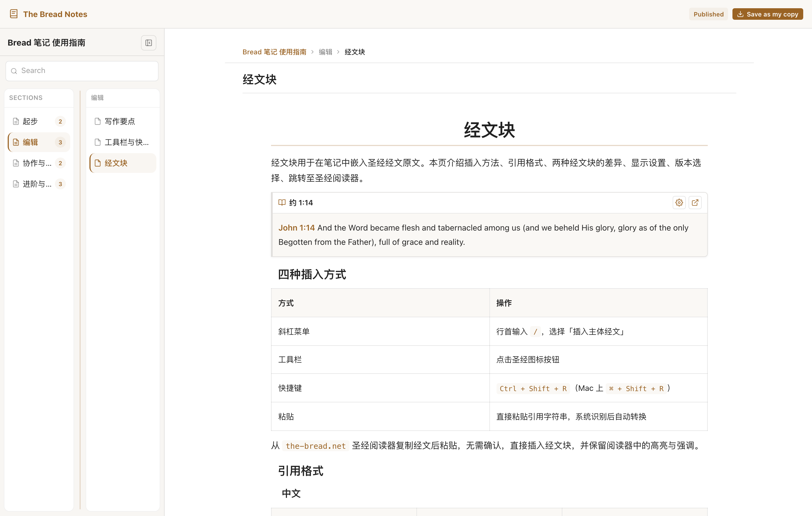Click the 四种插入方式 heading

[312, 274]
